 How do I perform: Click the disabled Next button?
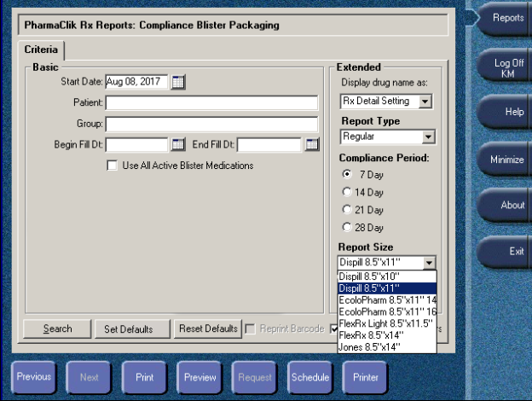tap(89, 377)
